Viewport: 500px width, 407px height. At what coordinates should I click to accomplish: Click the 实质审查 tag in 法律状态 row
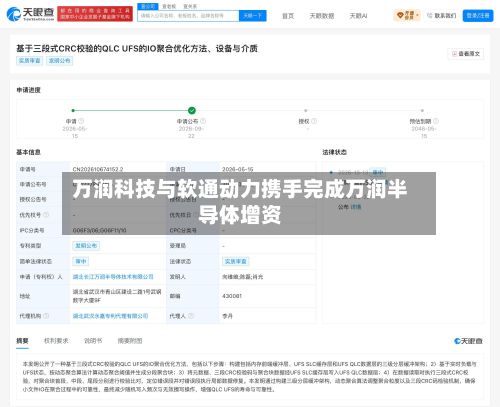click(236, 261)
